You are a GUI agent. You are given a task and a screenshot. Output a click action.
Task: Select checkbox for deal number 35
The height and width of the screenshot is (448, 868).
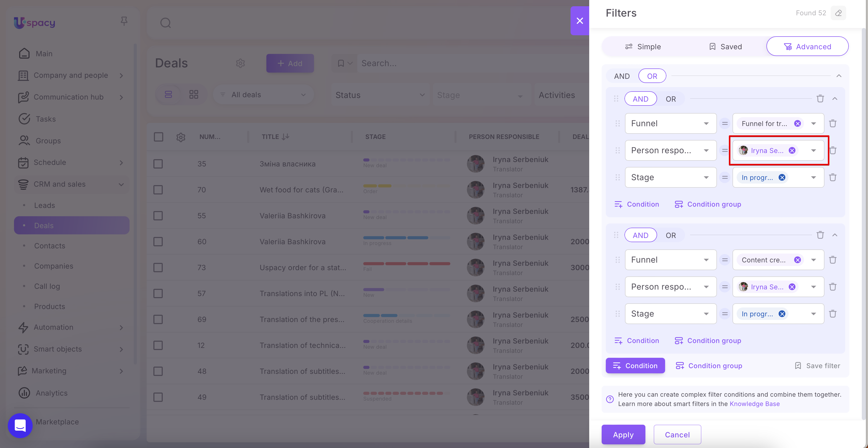(158, 164)
